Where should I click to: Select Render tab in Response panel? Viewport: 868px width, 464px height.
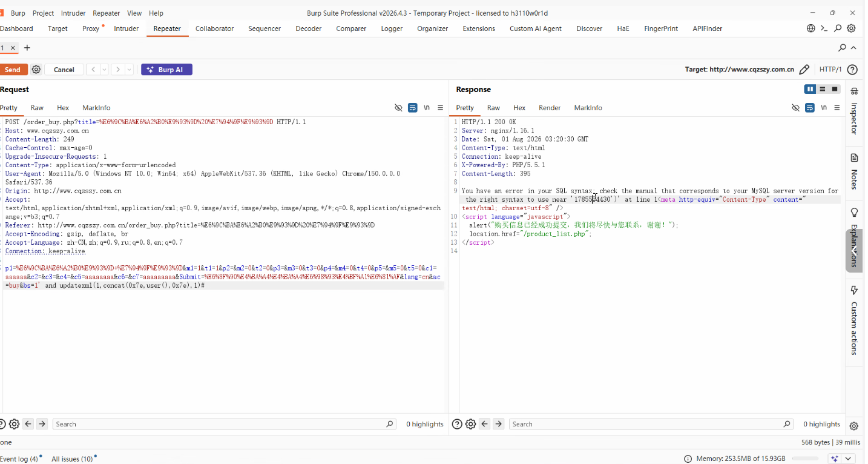[550, 108]
